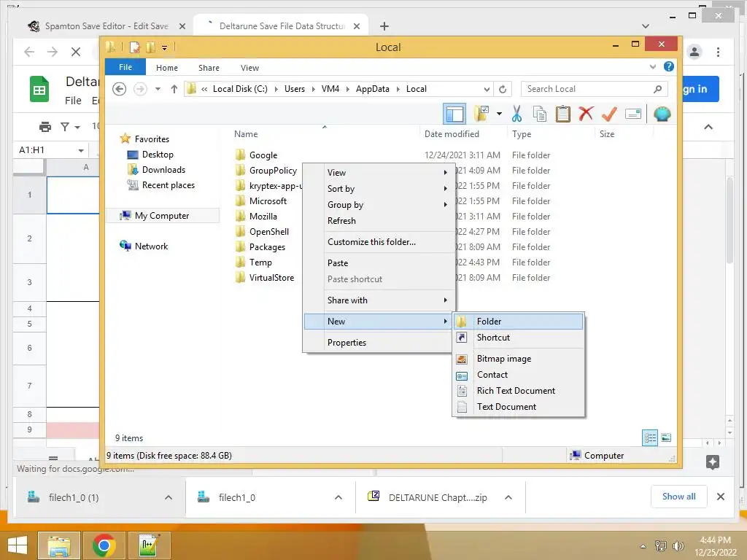Viewport: 747px width, 560px height.
Task: Select New Folder from the submenu
Action: click(518, 322)
